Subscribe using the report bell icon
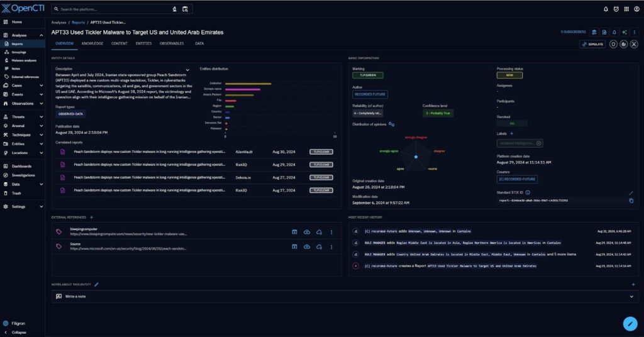 [614, 32]
